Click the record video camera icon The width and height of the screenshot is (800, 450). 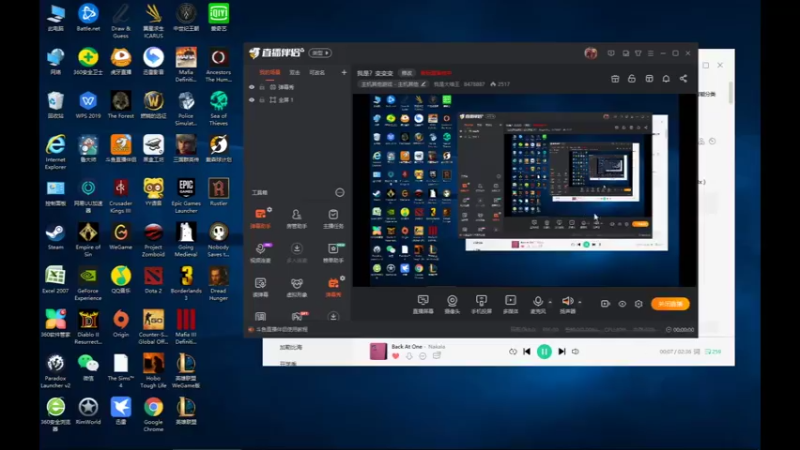point(605,304)
